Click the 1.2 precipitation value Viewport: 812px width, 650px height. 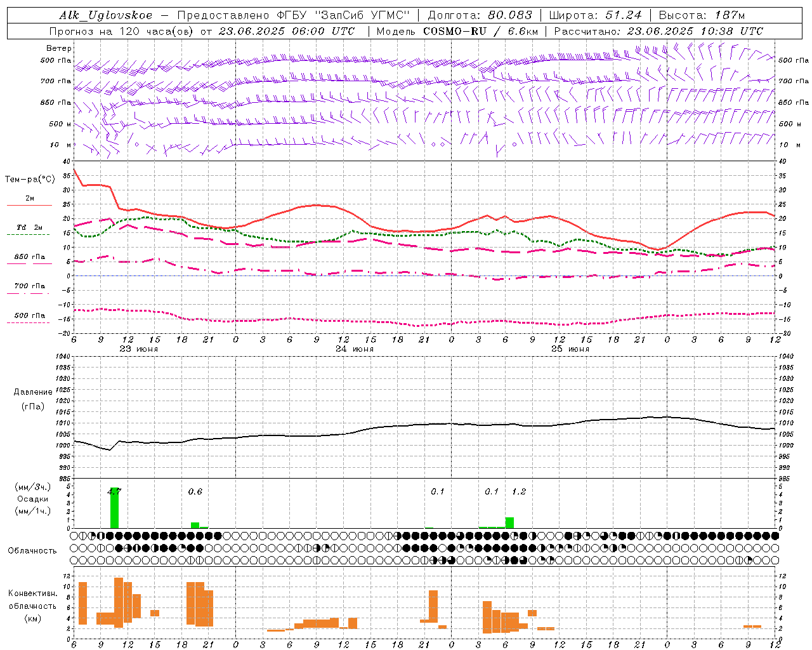point(519,492)
